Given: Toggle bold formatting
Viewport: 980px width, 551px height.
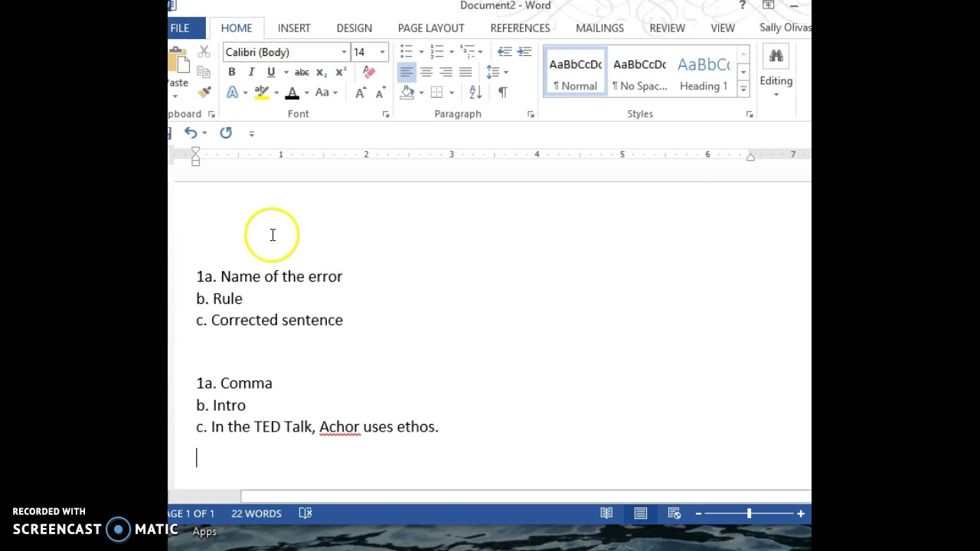Looking at the screenshot, I should (231, 72).
